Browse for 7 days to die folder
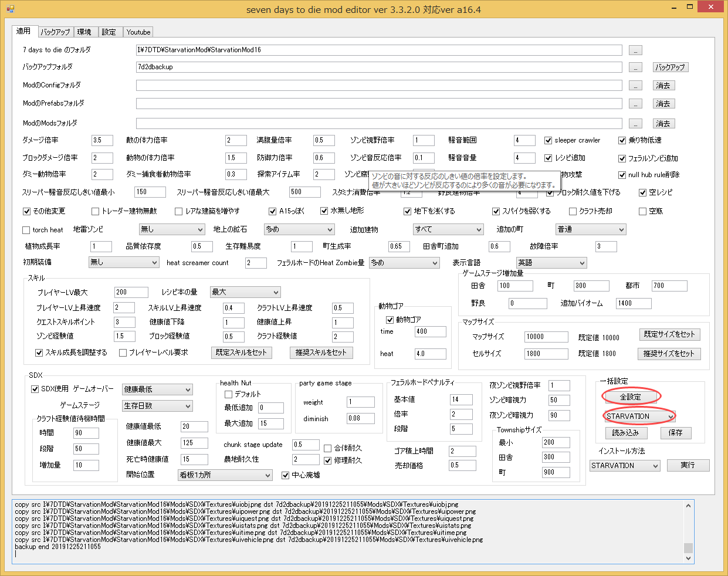The width and height of the screenshot is (728, 576). point(635,50)
